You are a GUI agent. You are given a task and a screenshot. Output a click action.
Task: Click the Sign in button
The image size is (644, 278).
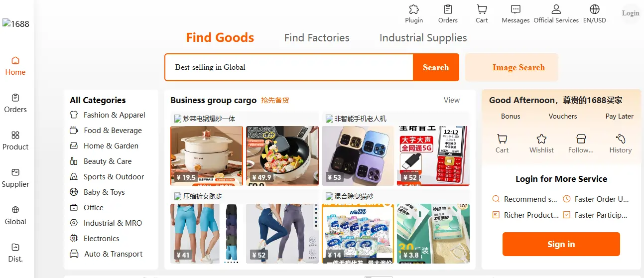(561, 244)
